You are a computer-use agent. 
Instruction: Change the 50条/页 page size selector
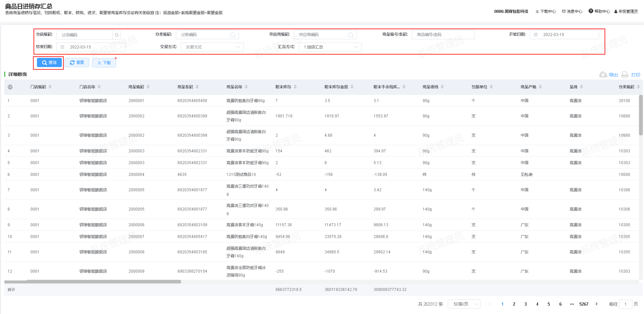[x=464, y=304]
